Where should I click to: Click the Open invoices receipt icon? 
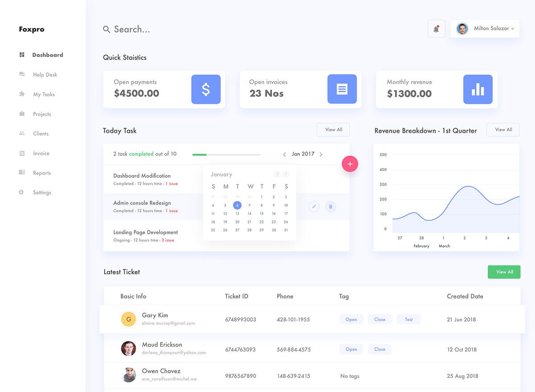pyautogui.click(x=342, y=89)
